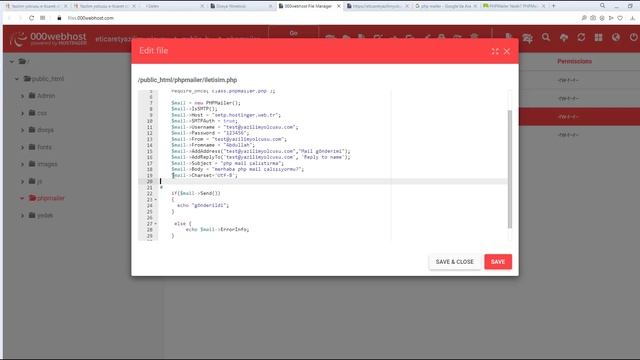
Task: Click the Go button in the header
Action: pos(293,33)
